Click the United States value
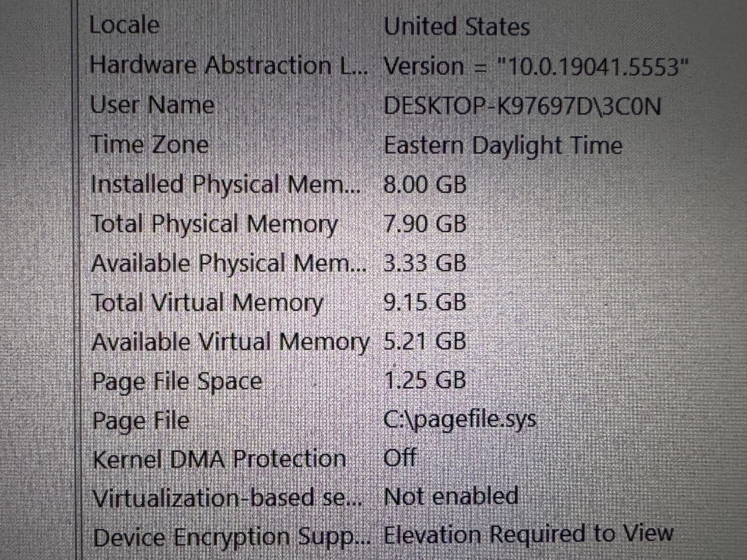The height and width of the screenshot is (560, 747). [x=457, y=26]
